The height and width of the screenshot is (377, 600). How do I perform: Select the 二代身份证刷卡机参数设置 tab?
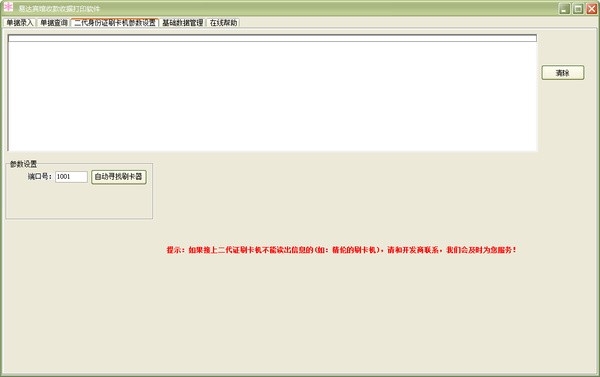[115, 23]
